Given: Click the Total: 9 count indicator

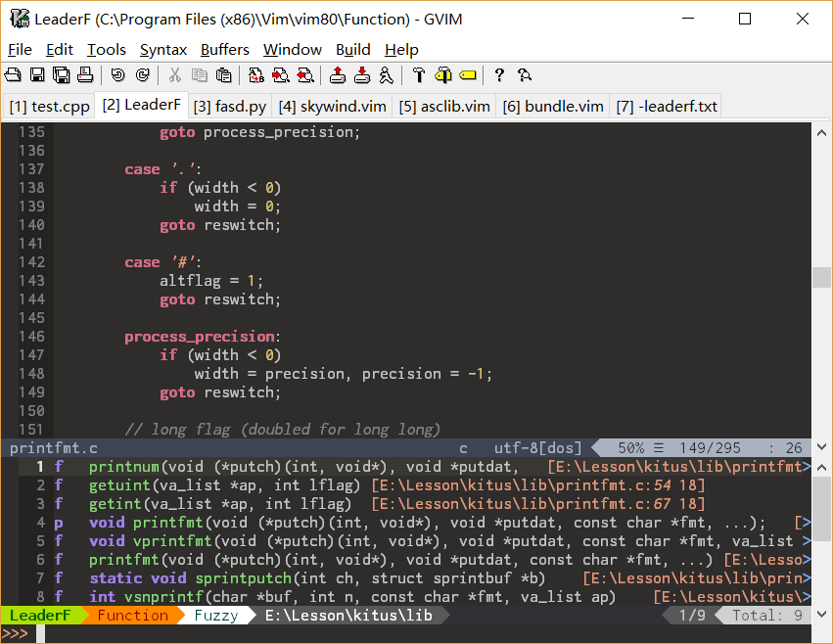Looking at the screenshot, I should coord(767,616).
